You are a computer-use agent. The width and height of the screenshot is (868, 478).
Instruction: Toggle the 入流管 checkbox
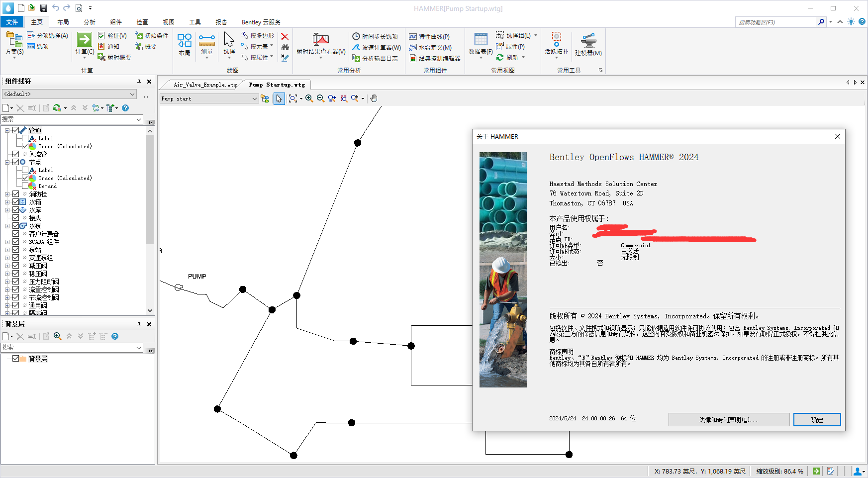click(x=16, y=154)
